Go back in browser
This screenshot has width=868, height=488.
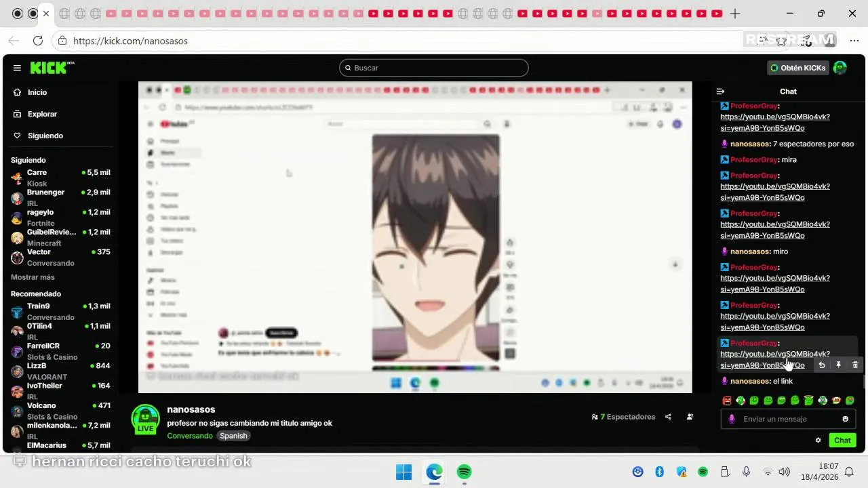click(14, 41)
